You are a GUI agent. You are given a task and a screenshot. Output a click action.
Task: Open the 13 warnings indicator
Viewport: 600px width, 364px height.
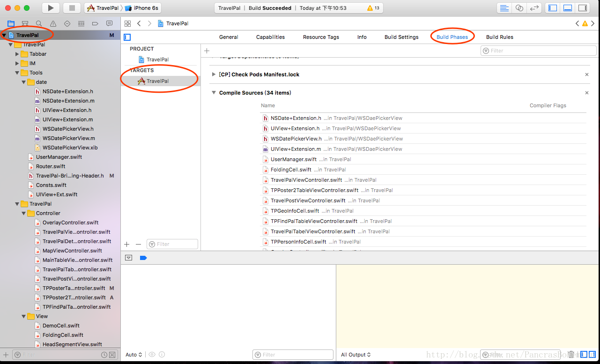click(373, 8)
